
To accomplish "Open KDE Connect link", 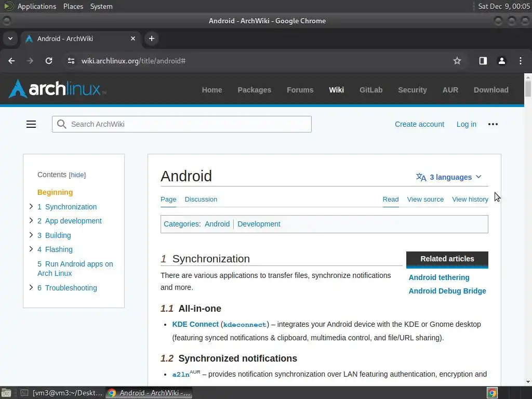I will pyautogui.click(x=195, y=324).
